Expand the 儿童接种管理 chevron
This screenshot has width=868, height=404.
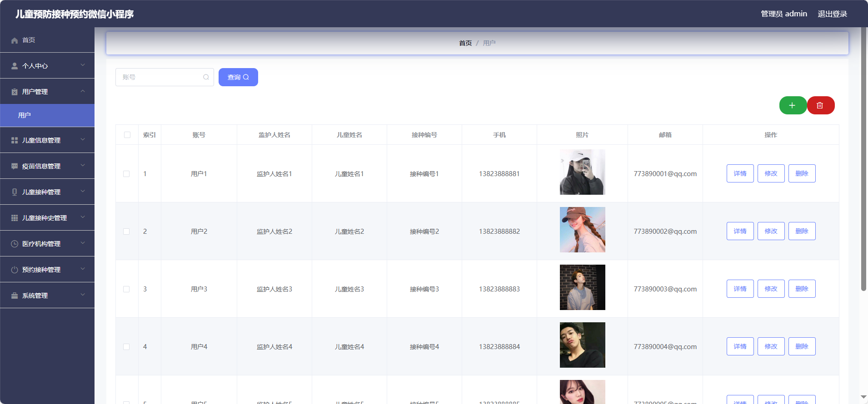83,192
